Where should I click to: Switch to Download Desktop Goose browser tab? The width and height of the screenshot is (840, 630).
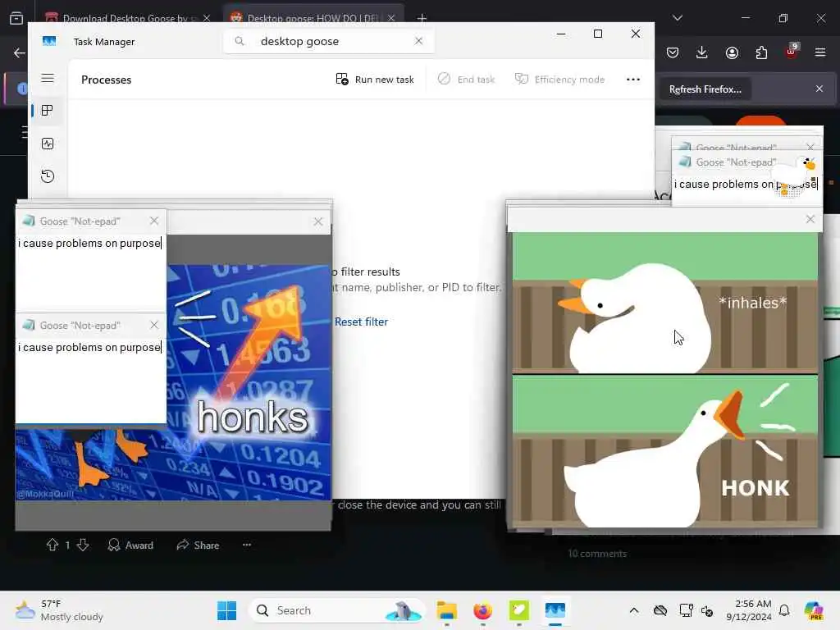point(125,18)
